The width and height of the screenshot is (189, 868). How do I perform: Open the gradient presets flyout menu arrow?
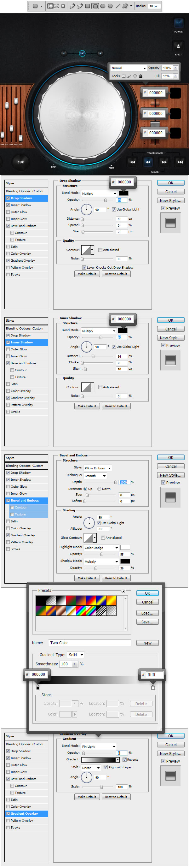click(123, 592)
